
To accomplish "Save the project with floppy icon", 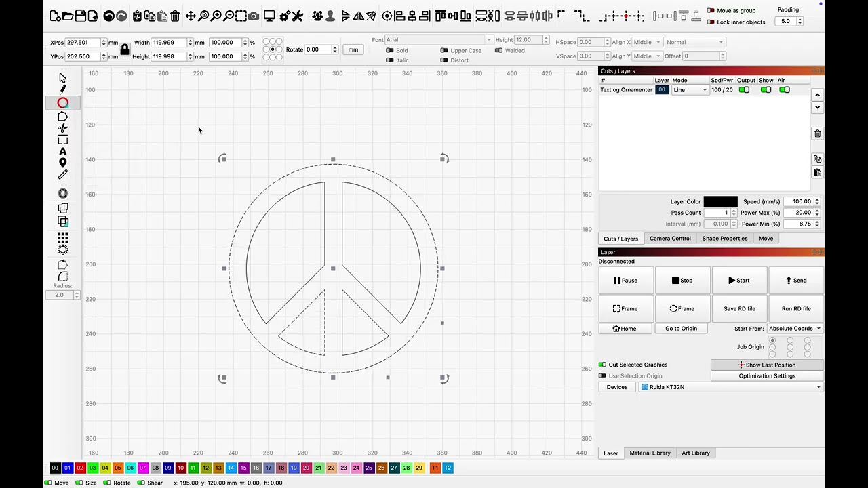I will tap(80, 16).
